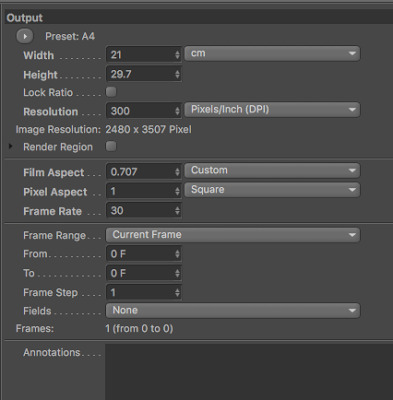
Task: Click the To frame input field
Action: (144, 273)
